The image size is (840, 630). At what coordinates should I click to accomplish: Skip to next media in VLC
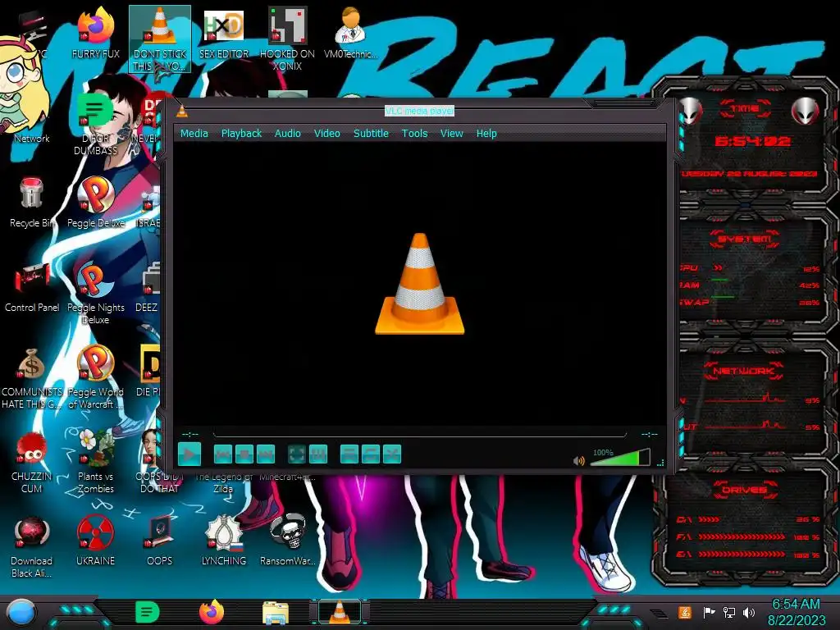(266, 454)
